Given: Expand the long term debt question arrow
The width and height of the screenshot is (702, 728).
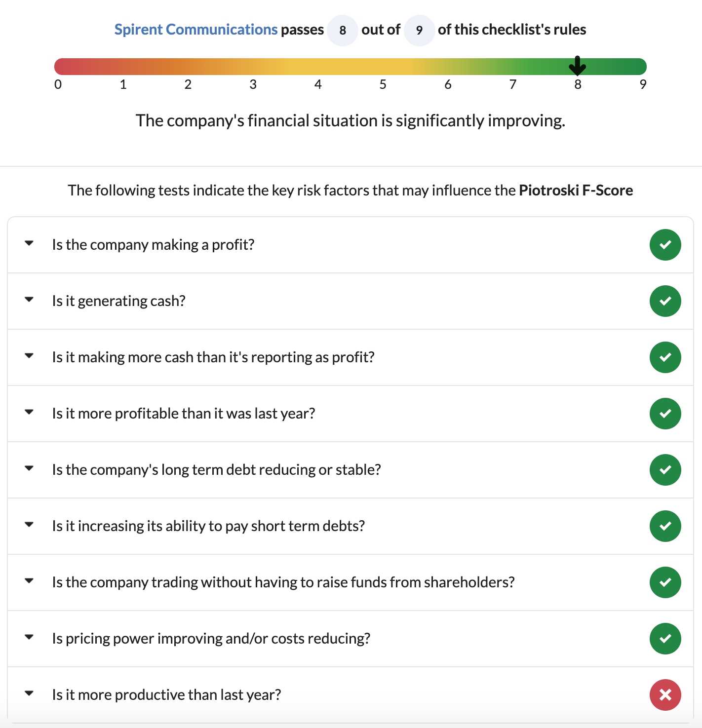Looking at the screenshot, I should pos(29,468).
